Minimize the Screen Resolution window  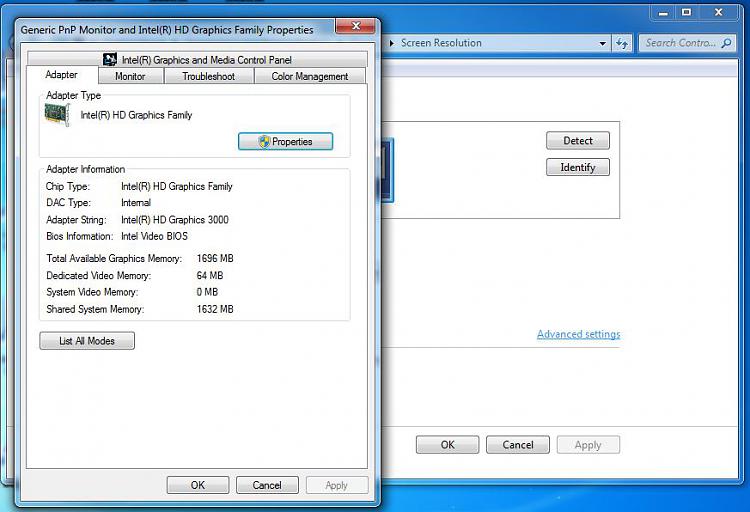pyautogui.click(x=663, y=13)
